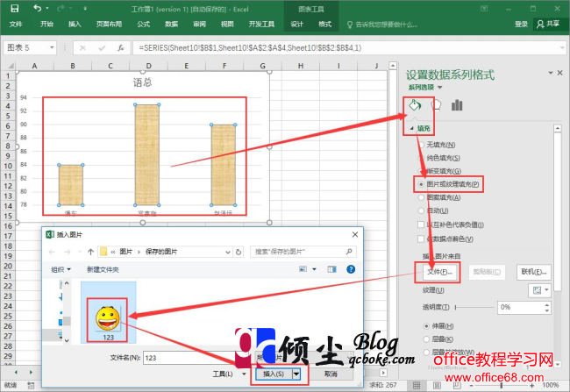
Task: Switch to Formulas (公式) tab
Action: pyautogui.click(x=143, y=24)
